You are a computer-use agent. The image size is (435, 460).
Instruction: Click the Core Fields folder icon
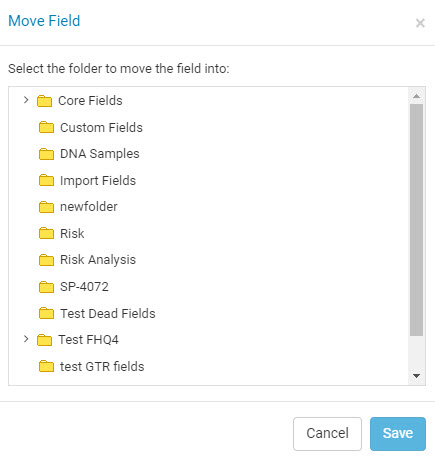click(44, 101)
